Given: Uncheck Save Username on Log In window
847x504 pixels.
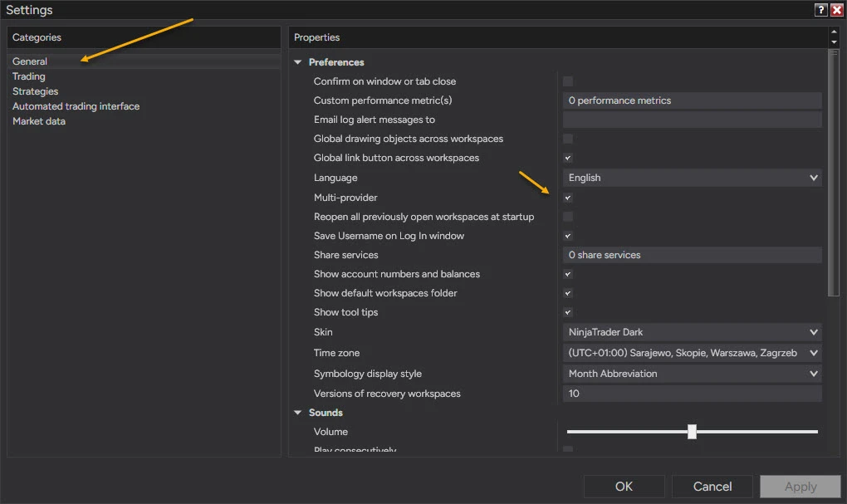Looking at the screenshot, I should [x=568, y=236].
